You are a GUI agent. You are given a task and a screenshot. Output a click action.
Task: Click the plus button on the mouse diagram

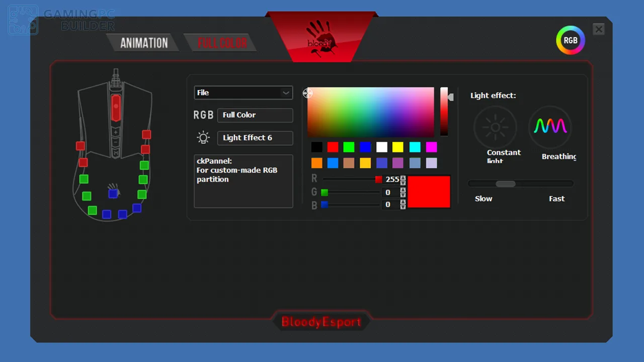point(116,133)
